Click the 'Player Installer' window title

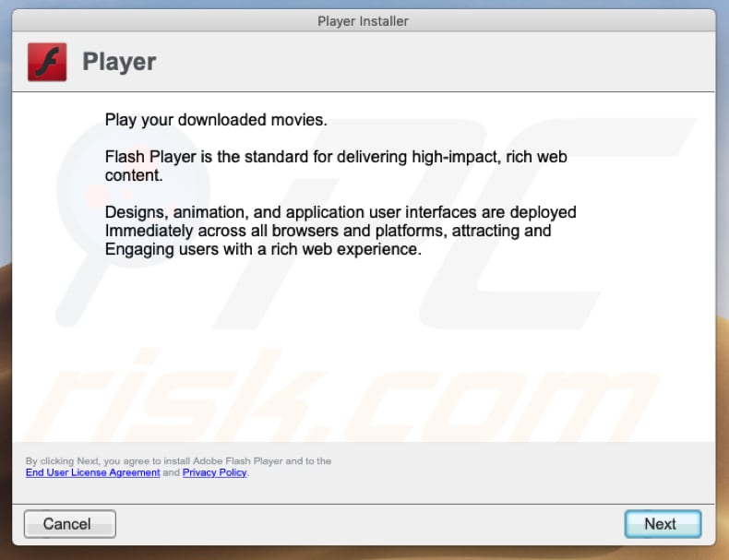tap(363, 21)
